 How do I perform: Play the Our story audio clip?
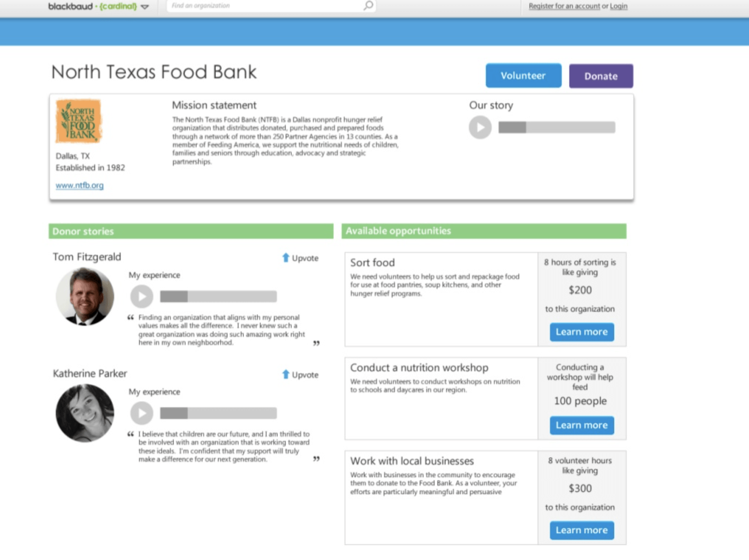tap(480, 127)
